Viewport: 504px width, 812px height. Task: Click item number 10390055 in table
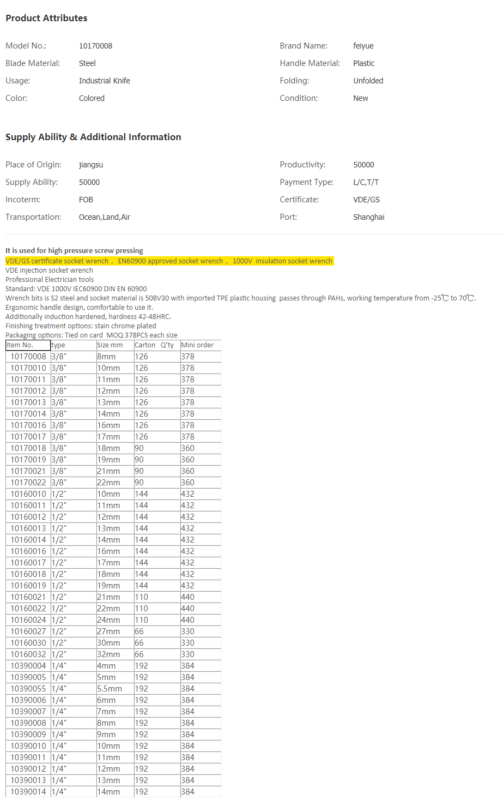28,689
